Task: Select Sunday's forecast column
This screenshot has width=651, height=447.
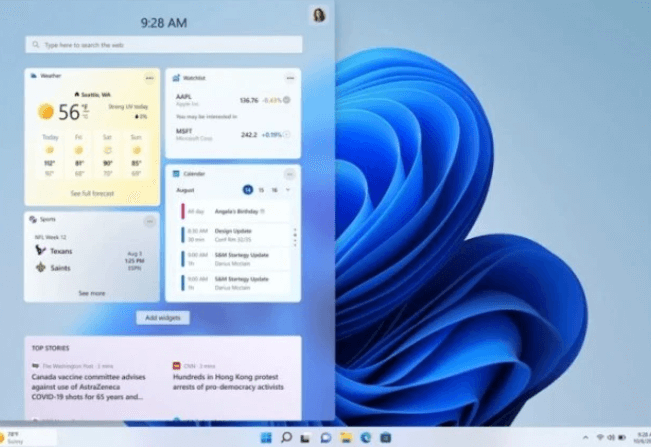Action: [x=136, y=155]
